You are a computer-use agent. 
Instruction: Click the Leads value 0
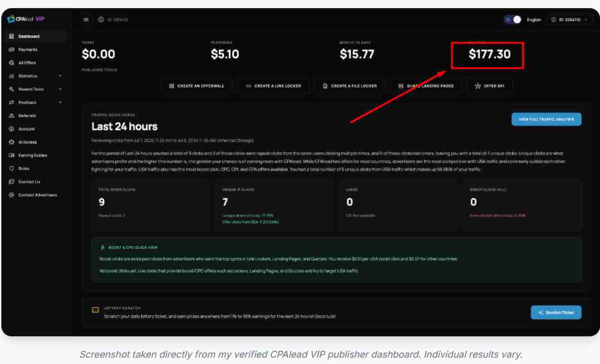[349, 202]
